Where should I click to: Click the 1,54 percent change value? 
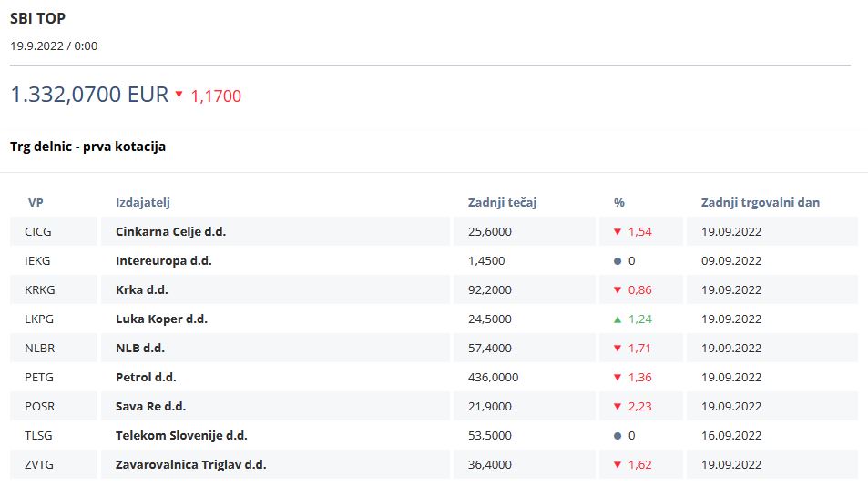pyautogui.click(x=640, y=232)
